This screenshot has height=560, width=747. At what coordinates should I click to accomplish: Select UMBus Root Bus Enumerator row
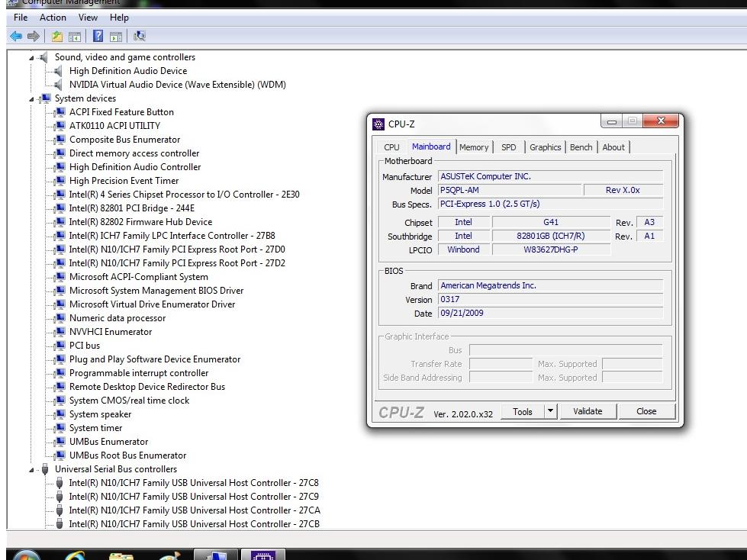[127, 455]
